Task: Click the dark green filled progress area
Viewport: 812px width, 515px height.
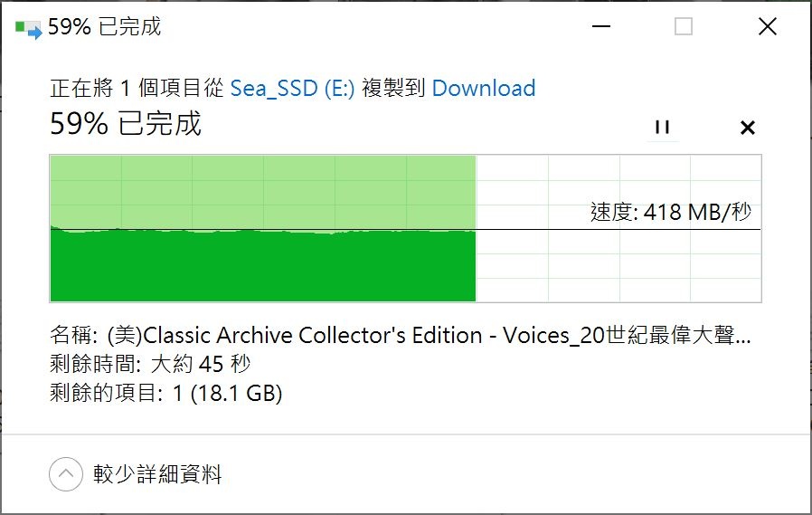Action: click(262, 266)
